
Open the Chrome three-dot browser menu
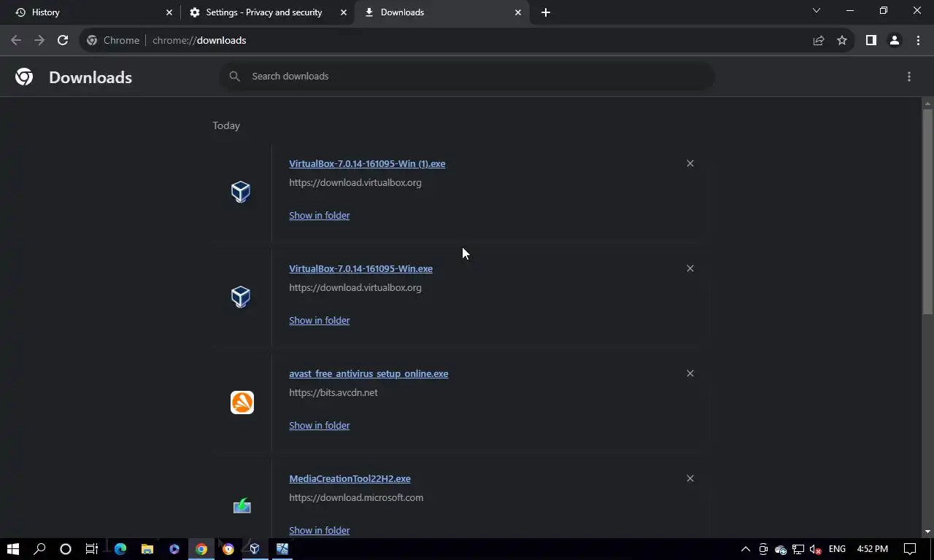click(918, 40)
